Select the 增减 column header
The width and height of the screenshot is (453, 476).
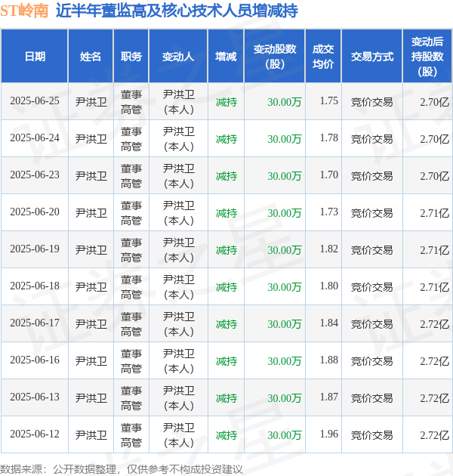coord(226,57)
